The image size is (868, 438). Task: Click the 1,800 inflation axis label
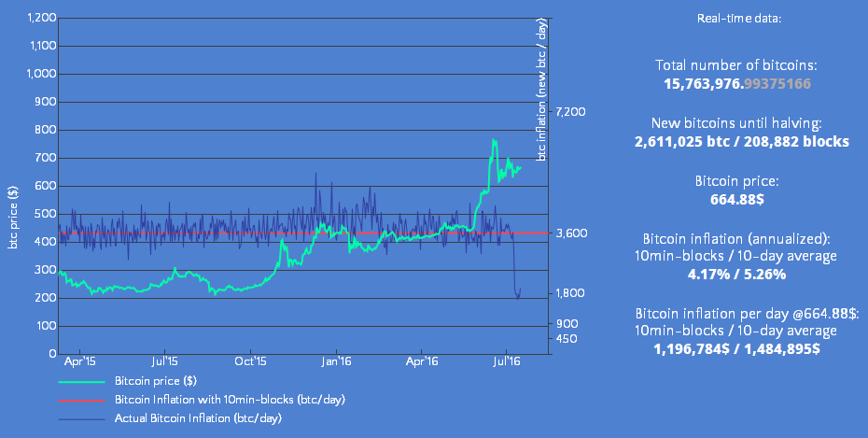point(570,293)
